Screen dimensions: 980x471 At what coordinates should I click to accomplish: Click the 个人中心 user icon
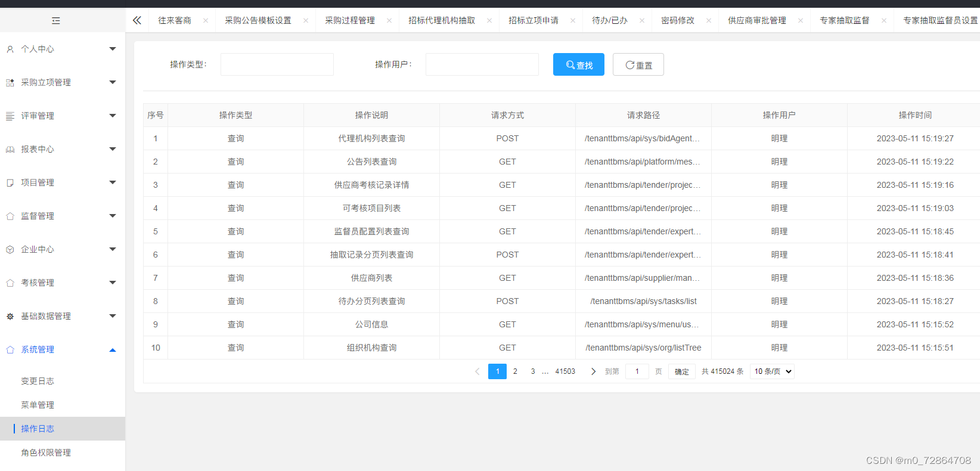click(x=10, y=49)
